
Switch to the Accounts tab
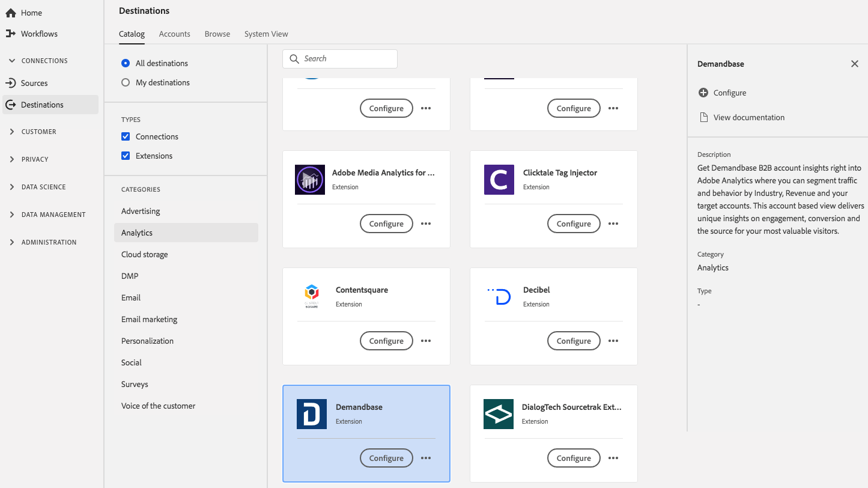click(174, 34)
